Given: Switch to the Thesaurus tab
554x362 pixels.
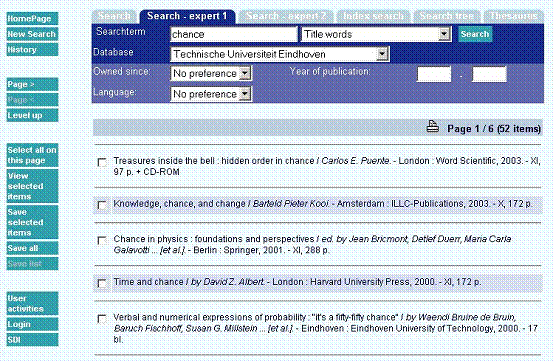Looking at the screenshot, I should [513, 17].
